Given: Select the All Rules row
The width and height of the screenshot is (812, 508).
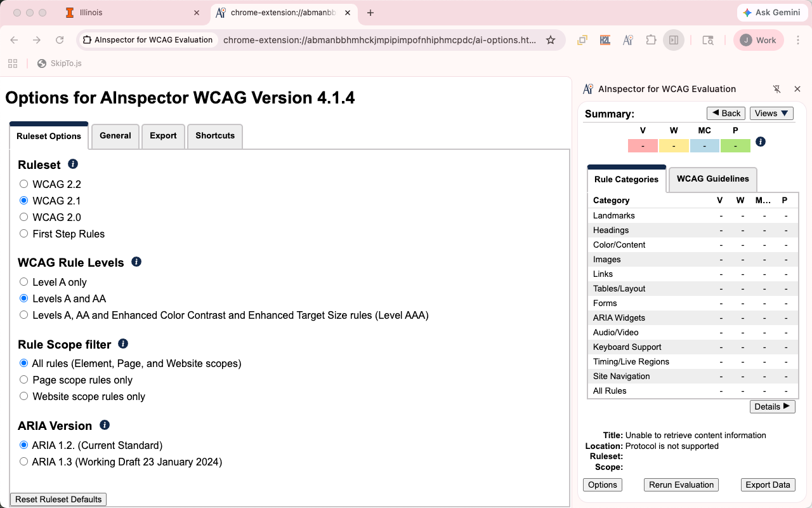Looking at the screenshot, I should [x=693, y=391].
